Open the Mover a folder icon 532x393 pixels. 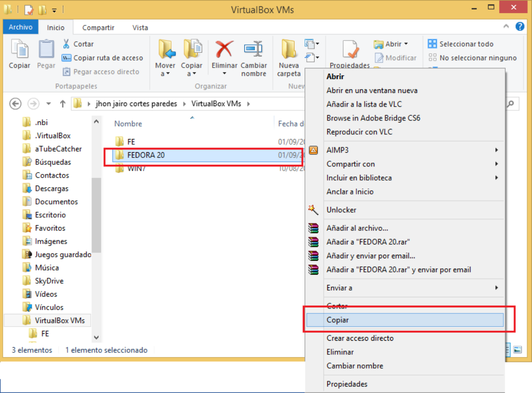click(x=166, y=50)
